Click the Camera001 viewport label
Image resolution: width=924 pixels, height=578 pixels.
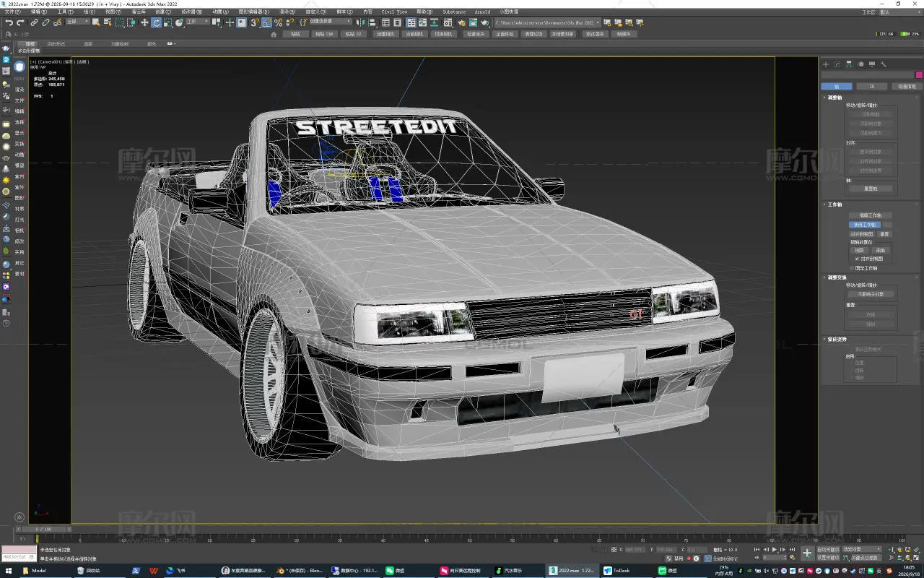click(x=48, y=62)
